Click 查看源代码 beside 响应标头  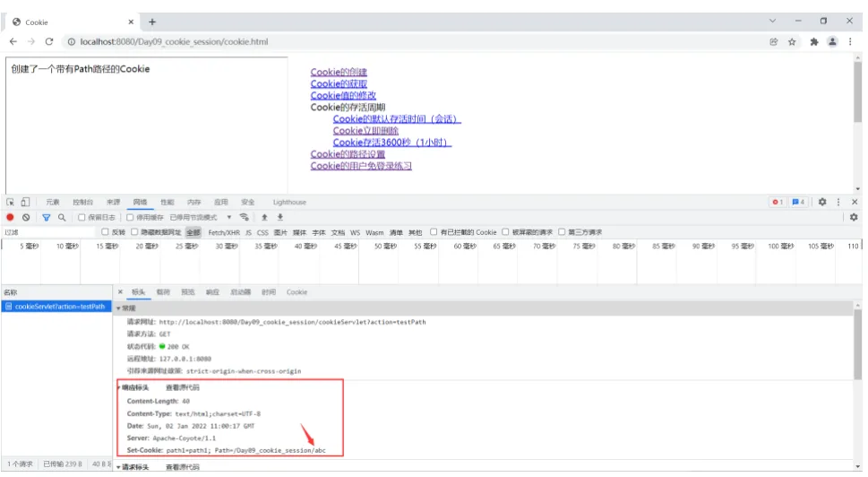[x=182, y=388]
